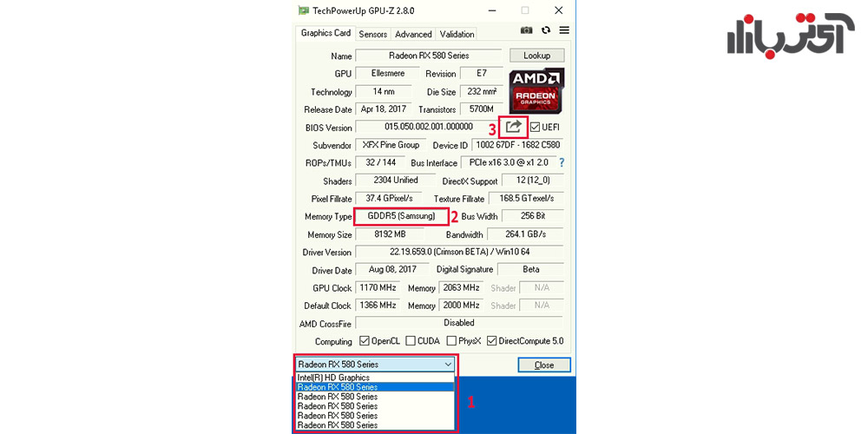Click the GPU Clock value 1170 MHz

[378, 288]
